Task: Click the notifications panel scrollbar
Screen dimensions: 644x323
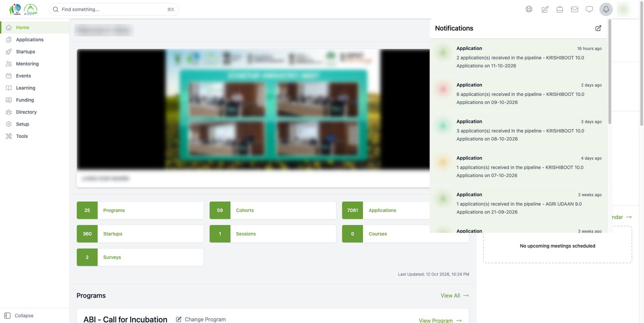Action: click(610, 72)
